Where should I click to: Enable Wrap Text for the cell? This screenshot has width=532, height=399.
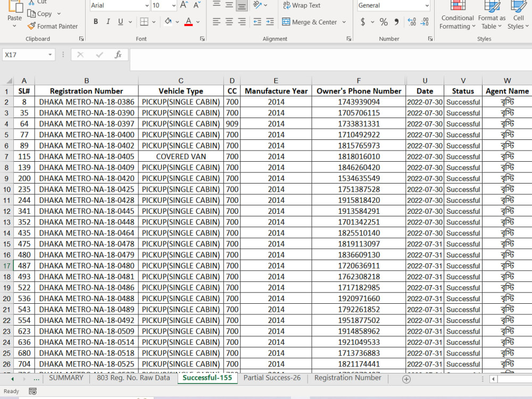[x=301, y=6]
